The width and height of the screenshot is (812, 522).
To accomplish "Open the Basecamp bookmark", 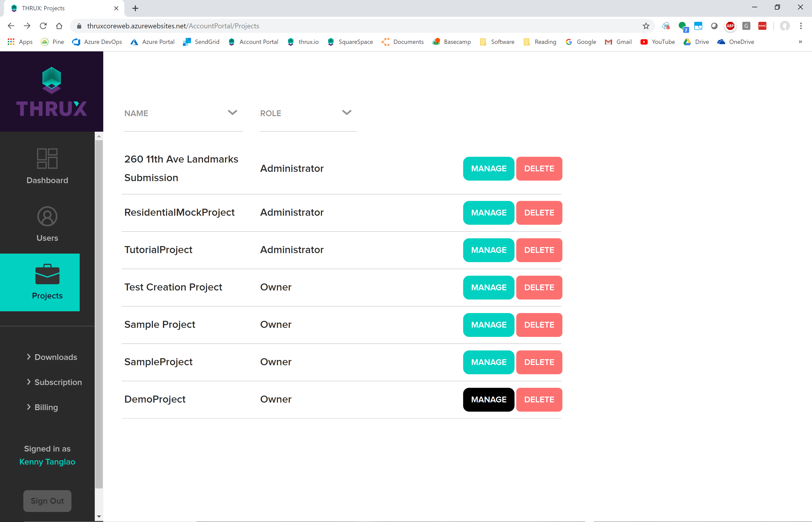I will (452, 42).
